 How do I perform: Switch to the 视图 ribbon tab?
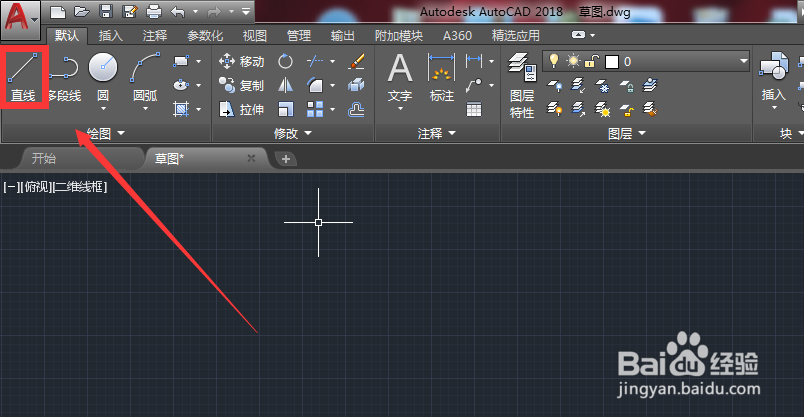pyautogui.click(x=255, y=35)
